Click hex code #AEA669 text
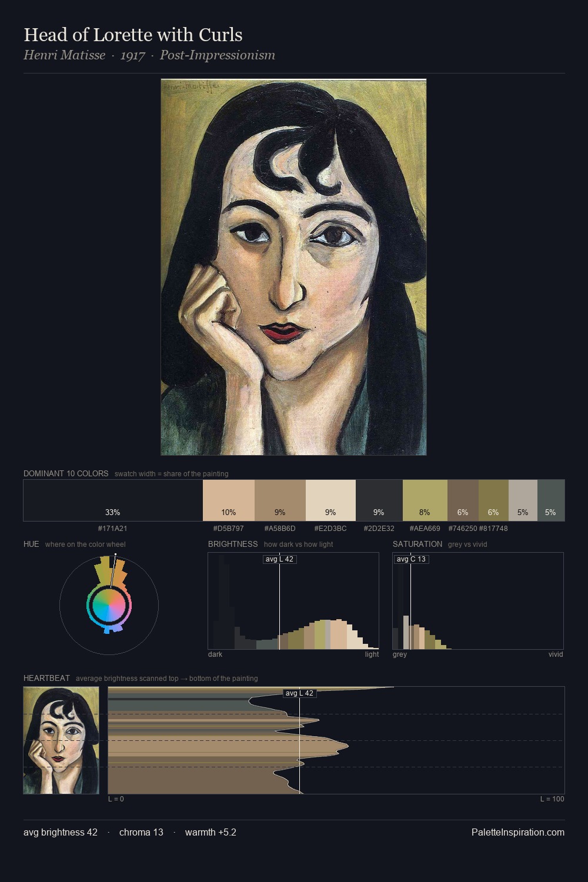Image resolution: width=588 pixels, height=882 pixels. [x=425, y=528]
